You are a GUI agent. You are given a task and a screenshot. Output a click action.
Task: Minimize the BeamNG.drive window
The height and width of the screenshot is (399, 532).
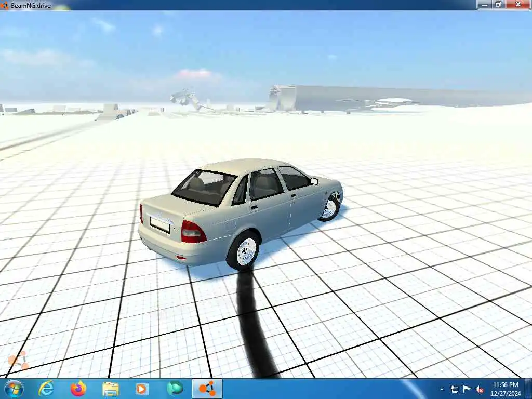[x=485, y=5]
